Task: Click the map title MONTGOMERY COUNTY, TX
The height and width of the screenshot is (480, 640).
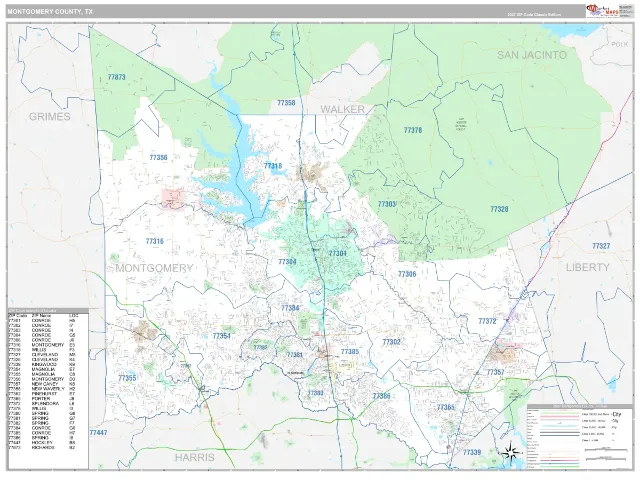Action: coord(50,12)
